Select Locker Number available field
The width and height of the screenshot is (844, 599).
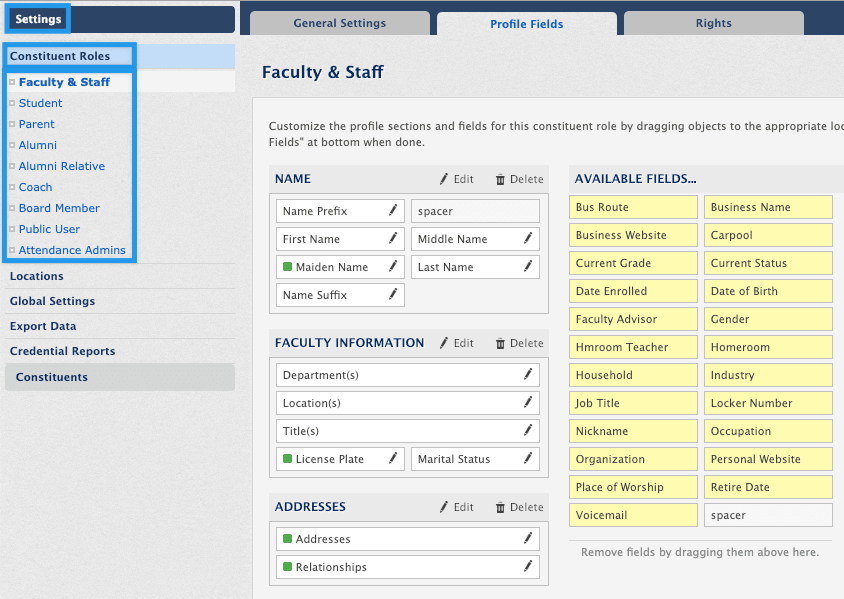(x=768, y=403)
